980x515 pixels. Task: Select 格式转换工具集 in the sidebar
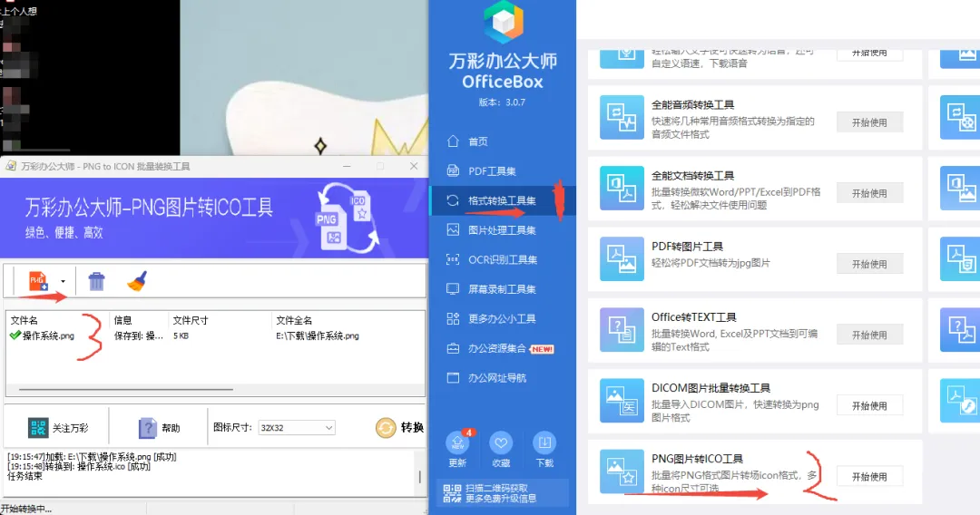pos(503,200)
